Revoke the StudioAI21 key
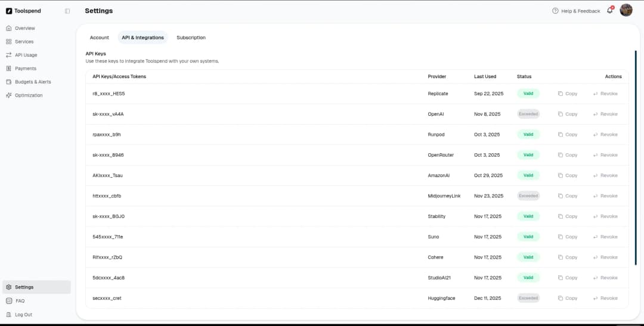Viewport: 644px width, 326px height. (x=605, y=278)
